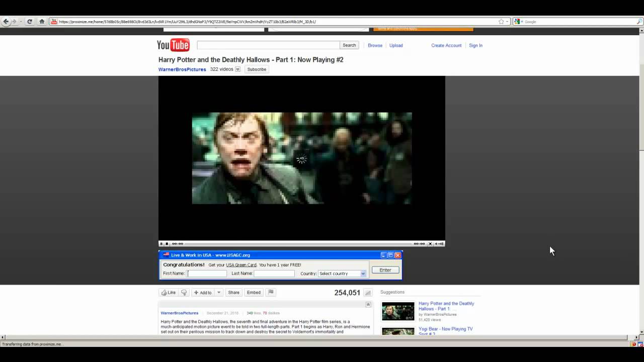The width and height of the screenshot is (644, 362).
Task: Click the video seek bar
Action: (298, 244)
